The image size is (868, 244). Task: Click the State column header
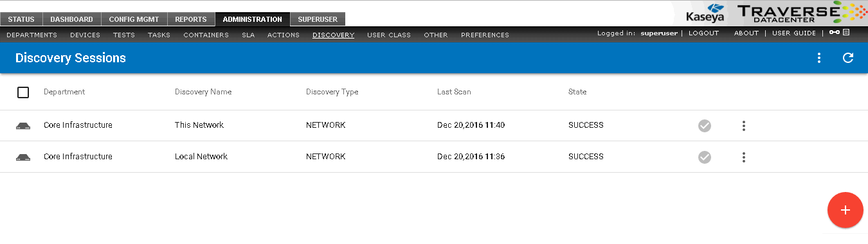(577, 92)
